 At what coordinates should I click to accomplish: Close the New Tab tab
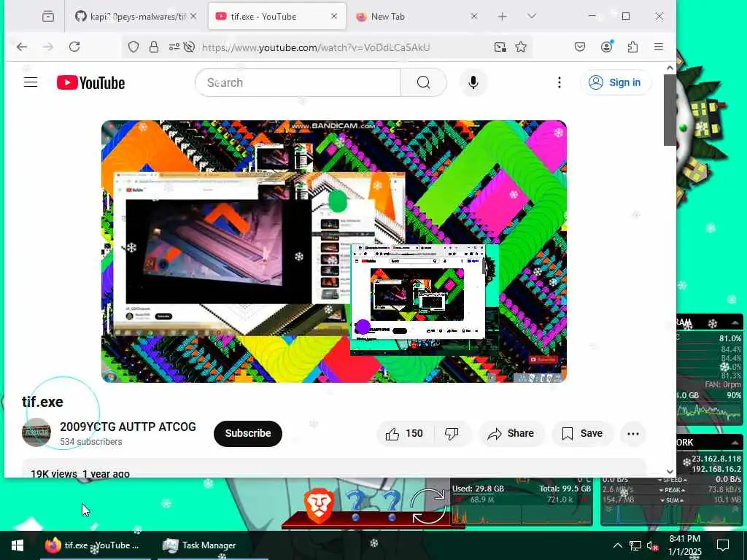pyautogui.click(x=474, y=16)
